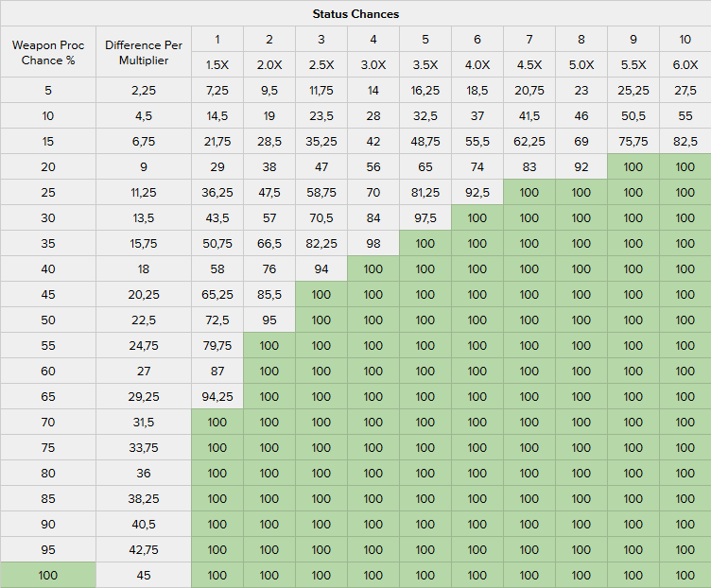Select the "32,5" cell

(425, 116)
